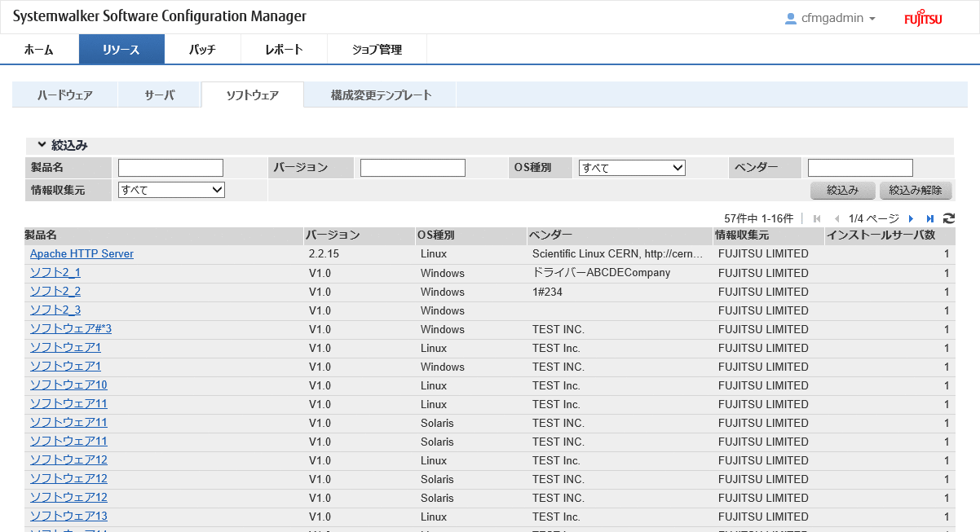This screenshot has width=980, height=532.
Task: Click the version cell 2.2.15
Action: pyautogui.click(x=324, y=254)
